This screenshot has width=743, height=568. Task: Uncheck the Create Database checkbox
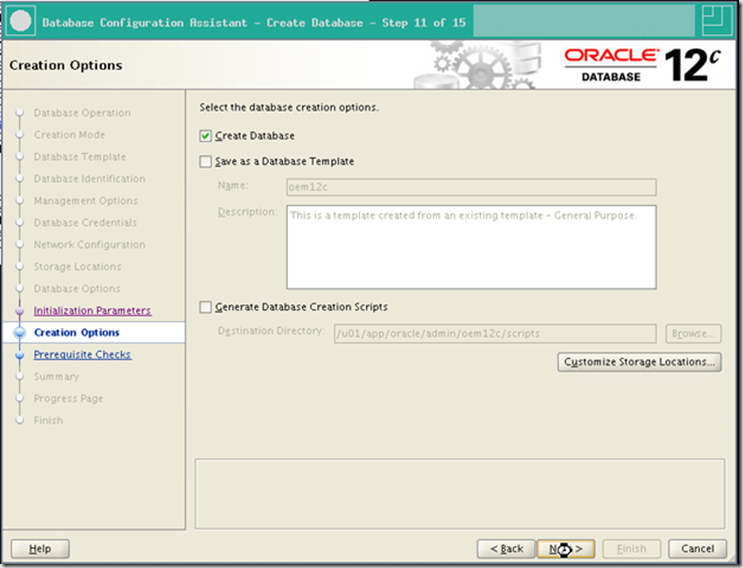[205, 136]
